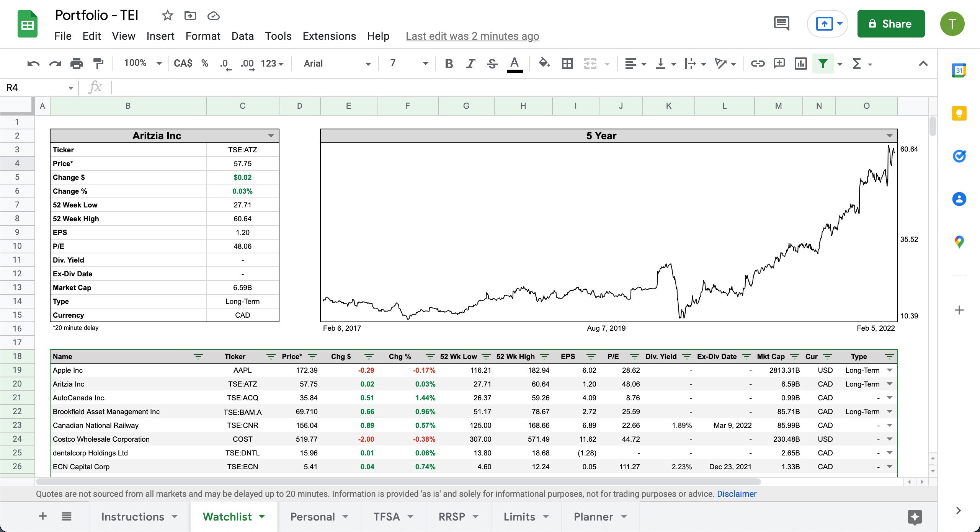The height and width of the screenshot is (532, 980).
Task: Open Google Tasks side panel
Action: [959, 156]
